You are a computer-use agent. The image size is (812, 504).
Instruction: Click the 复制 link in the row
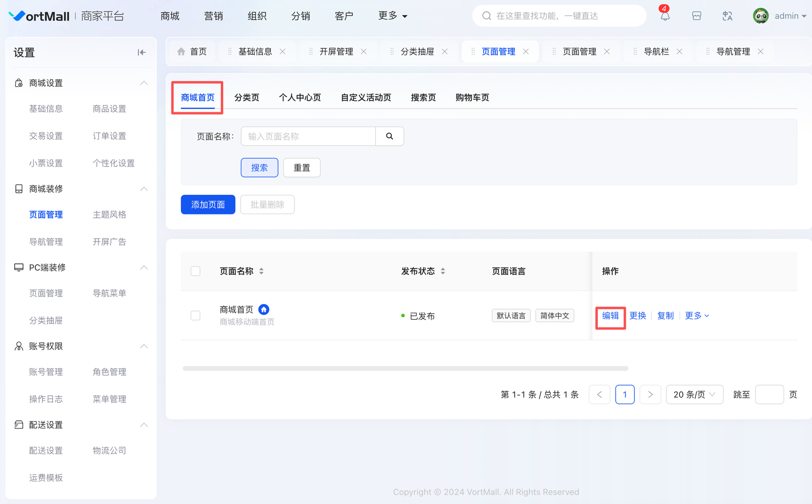pyautogui.click(x=665, y=316)
